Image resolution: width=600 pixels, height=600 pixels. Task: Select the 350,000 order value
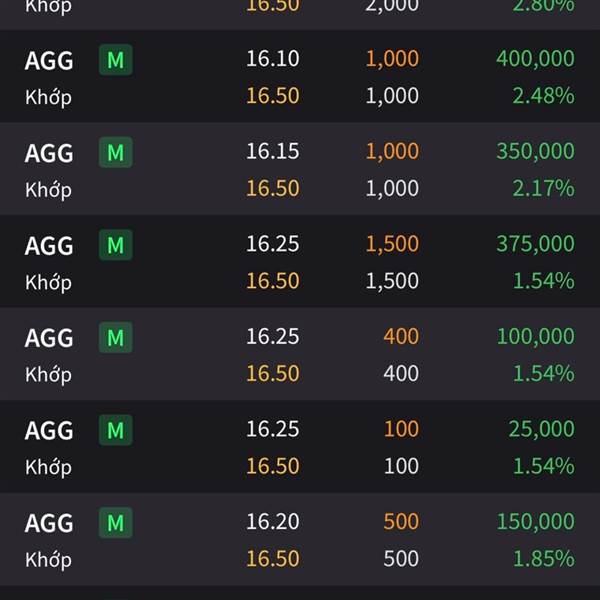(x=534, y=151)
